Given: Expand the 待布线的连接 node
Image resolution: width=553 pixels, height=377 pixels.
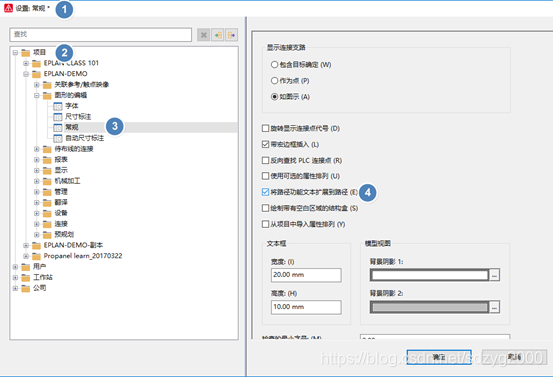Looking at the screenshot, I should [37, 149].
